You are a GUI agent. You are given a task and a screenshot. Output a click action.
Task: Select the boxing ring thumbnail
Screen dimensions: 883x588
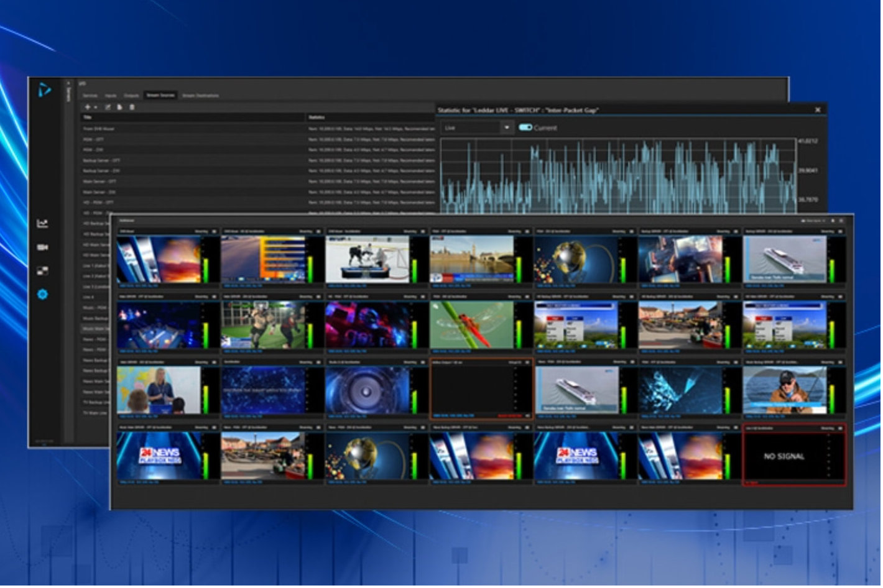pyautogui.click(x=159, y=325)
